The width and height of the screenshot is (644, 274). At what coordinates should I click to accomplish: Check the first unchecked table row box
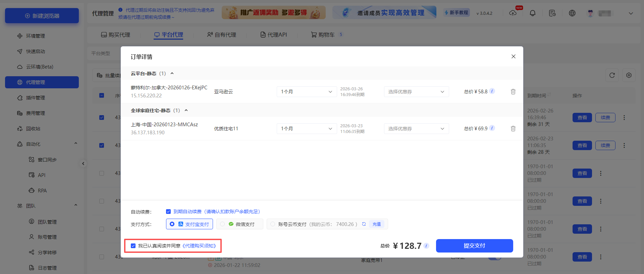[x=102, y=173]
